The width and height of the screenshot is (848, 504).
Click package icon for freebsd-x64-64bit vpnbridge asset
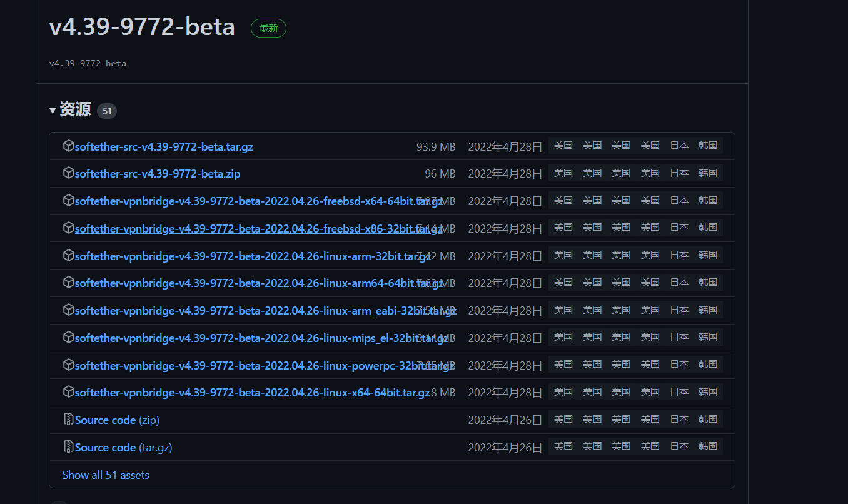pos(68,201)
